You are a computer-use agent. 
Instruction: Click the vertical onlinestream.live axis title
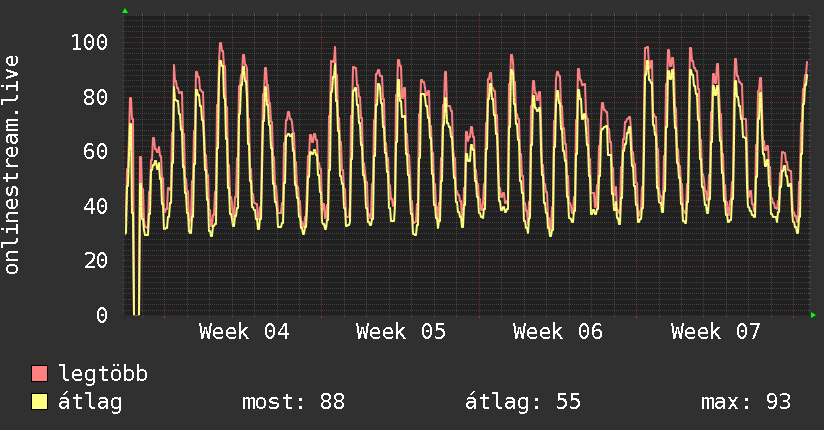tap(12, 165)
